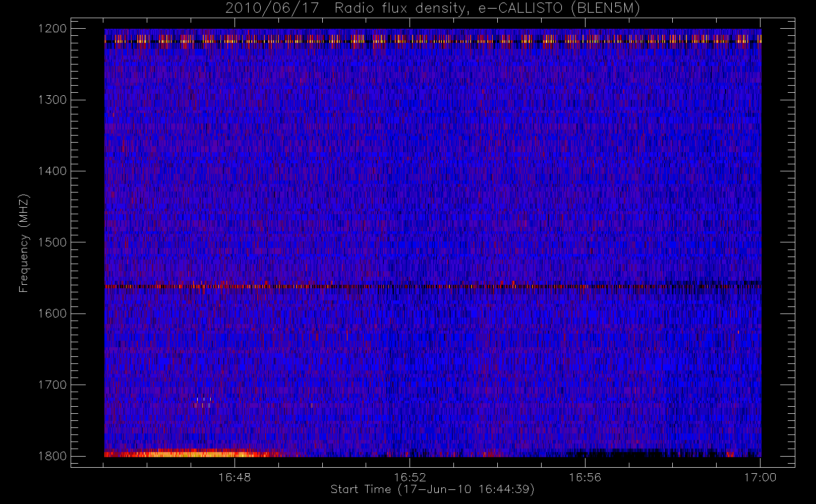Select the 1300 frequency tick label

pyautogui.click(x=52, y=100)
